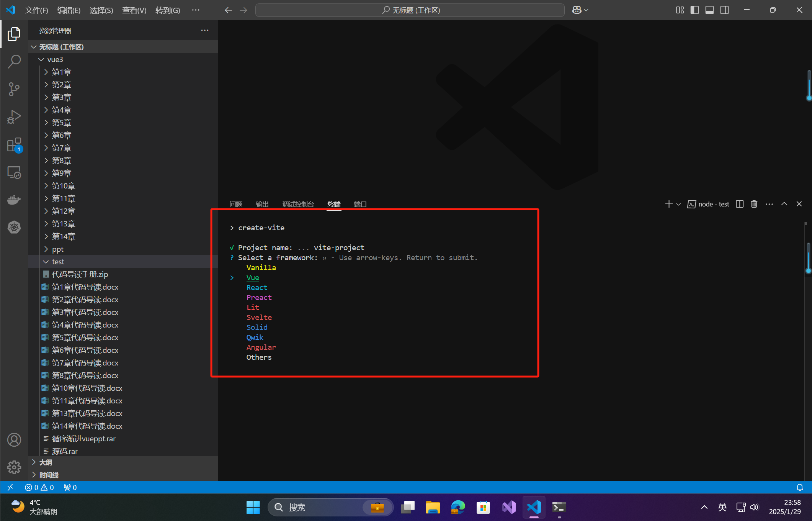Click the Kubernetes helm wheel icon
Image resolution: width=812 pixels, height=521 pixels.
pos(14,227)
